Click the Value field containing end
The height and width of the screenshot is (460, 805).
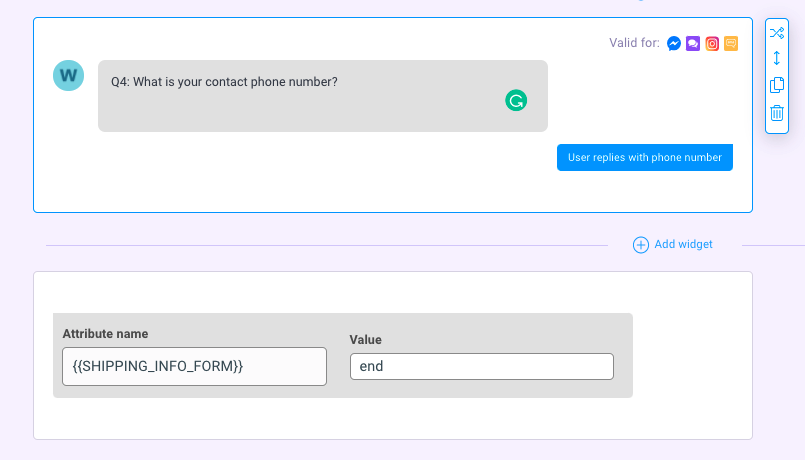tap(482, 367)
